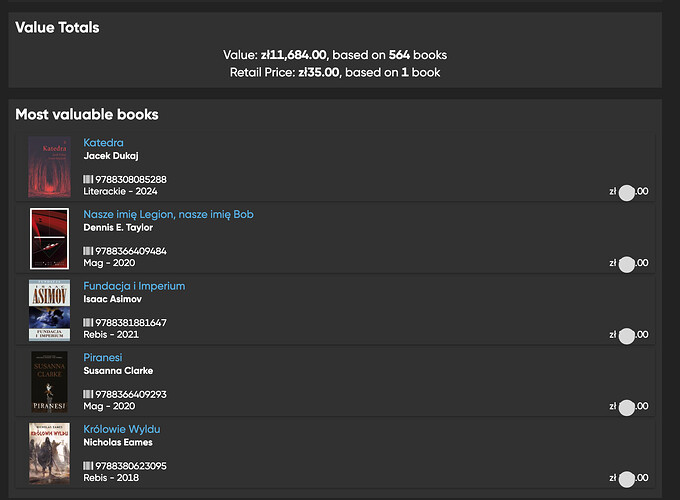Click the Most valuable books heading
The width and height of the screenshot is (680, 500).
[86, 114]
